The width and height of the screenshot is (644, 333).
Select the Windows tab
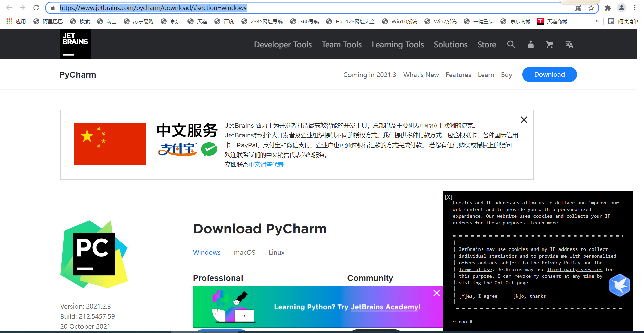[x=207, y=253]
